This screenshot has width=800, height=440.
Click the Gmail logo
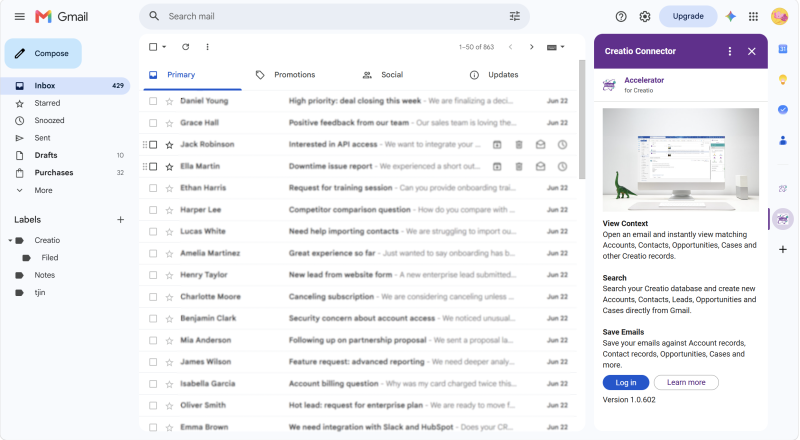tap(62, 16)
